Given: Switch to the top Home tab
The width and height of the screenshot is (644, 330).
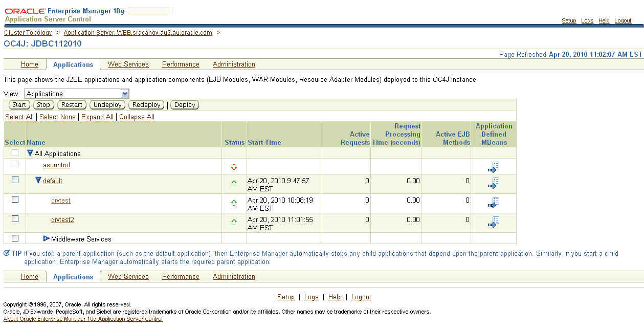Looking at the screenshot, I should [x=30, y=64].
